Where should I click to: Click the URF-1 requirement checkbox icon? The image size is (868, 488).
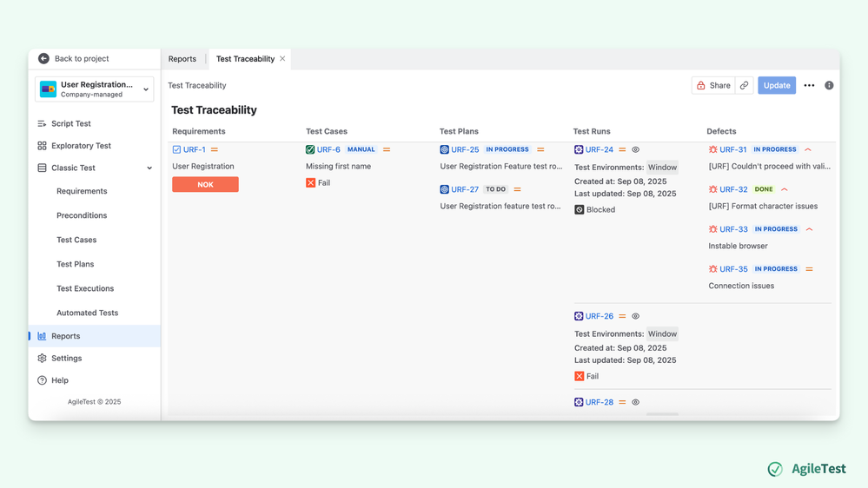[176, 149]
